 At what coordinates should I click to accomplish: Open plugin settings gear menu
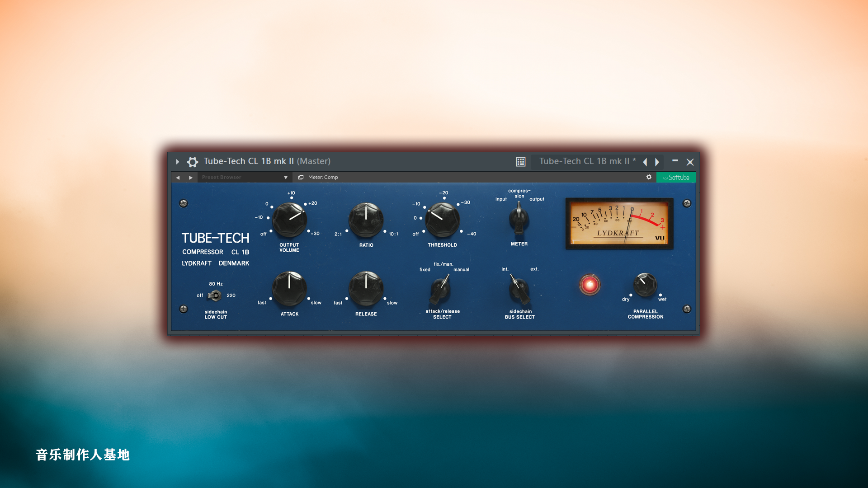click(649, 177)
